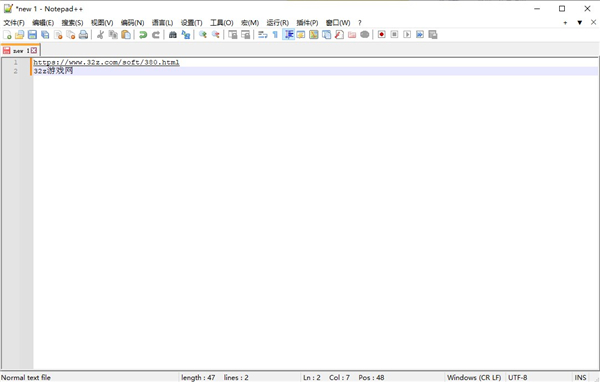Image resolution: width=600 pixels, height=382 pixels.
Task: Undo last action with green arrow
Action: pos(143,35)
